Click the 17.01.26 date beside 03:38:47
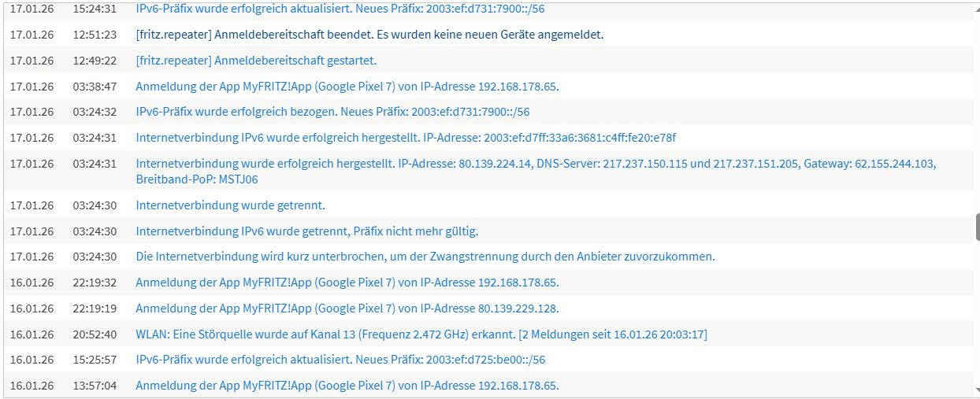Viewport: 980px width, 399px height. click(32, 87)
